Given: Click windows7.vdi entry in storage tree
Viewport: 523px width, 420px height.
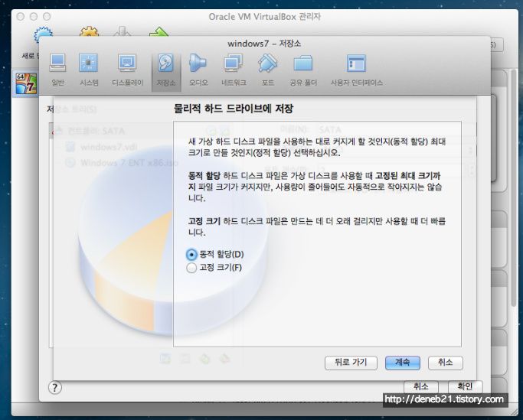Looking at the screenshot, I should [x=102, y=147].
